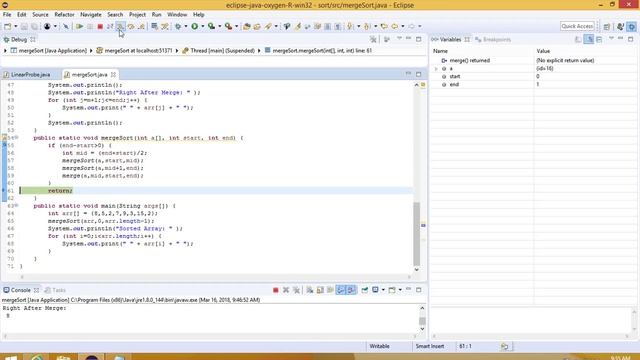Switch to the Tasks tab
Viewport: 640px width, 360px height.
[55, 290]
